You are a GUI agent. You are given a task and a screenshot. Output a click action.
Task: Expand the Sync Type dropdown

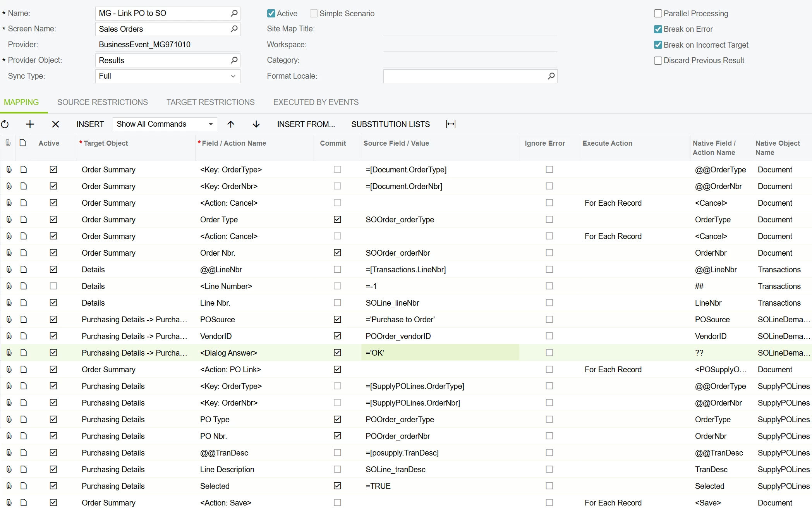tap(233, 76)
